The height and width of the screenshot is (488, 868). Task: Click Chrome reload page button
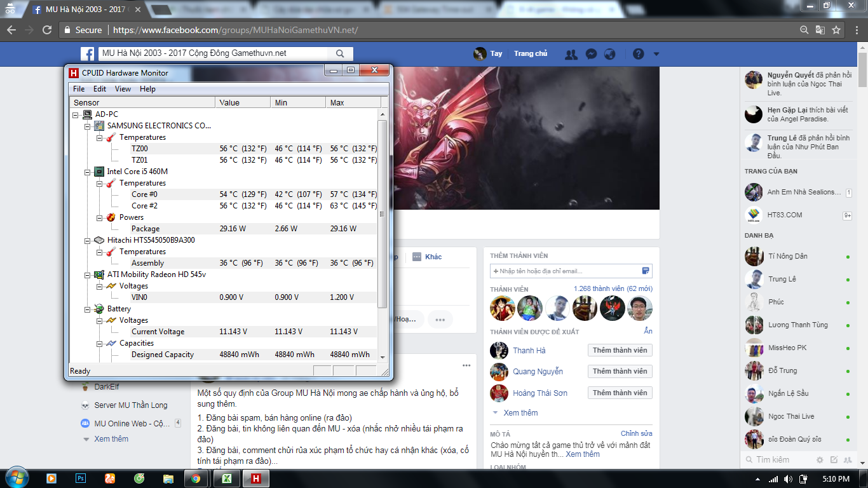point(47,30)
